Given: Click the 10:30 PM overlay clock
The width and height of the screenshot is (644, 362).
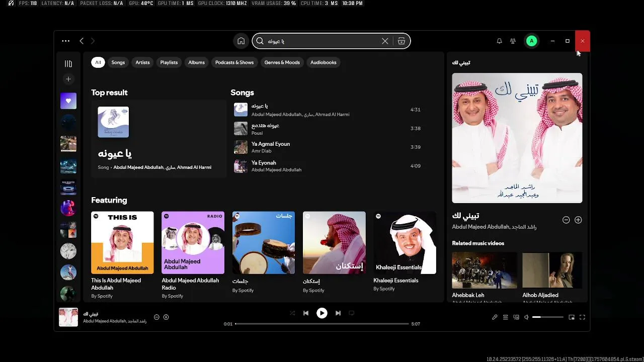Looking at the screenshot, I should 352,4.
